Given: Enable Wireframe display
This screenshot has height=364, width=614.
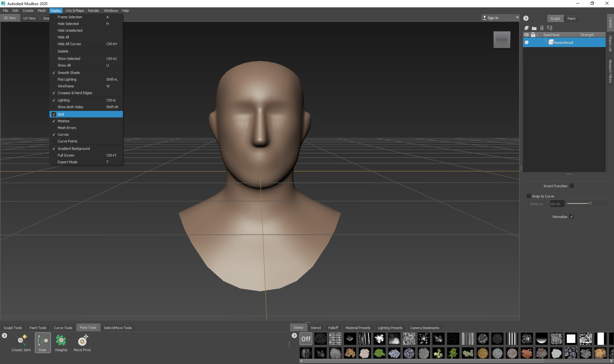Looking at the screenshot, I should point(86,86).
